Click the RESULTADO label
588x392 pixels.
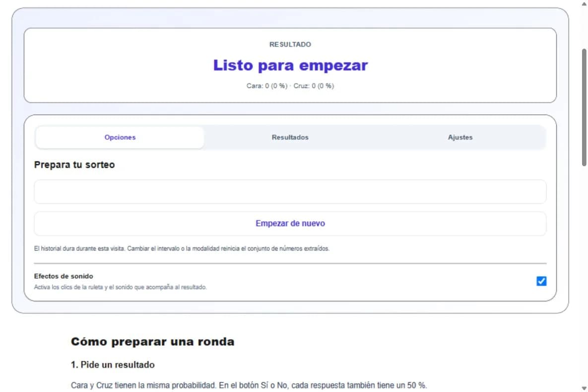pyautogui.click(x=290, y=44)
